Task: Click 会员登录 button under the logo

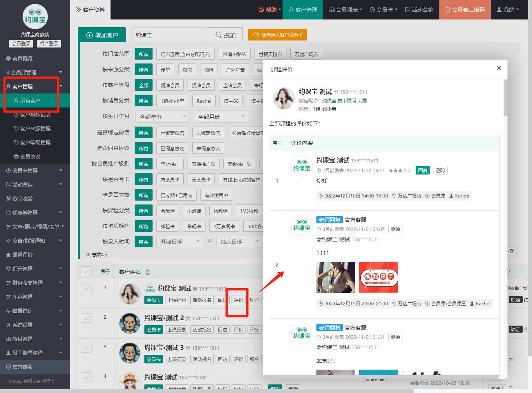Action: [21, 44]
